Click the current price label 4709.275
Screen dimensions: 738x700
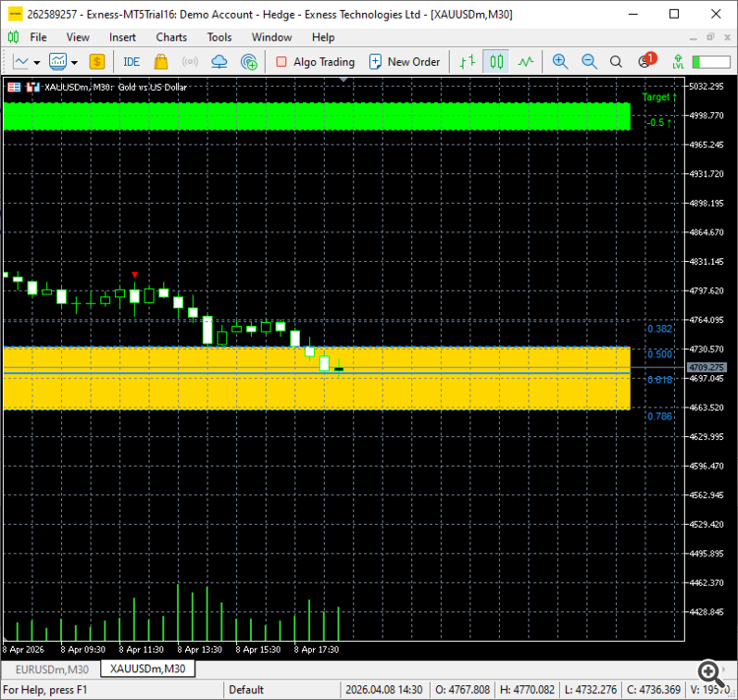[707, 367]
